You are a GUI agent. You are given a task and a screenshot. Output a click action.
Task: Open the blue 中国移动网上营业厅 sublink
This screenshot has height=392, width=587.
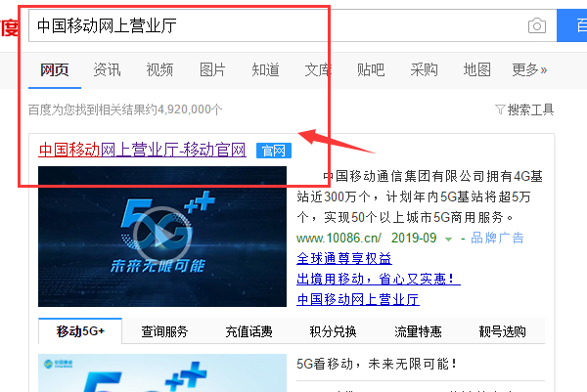pyautogui.click(x=358, y=299)
